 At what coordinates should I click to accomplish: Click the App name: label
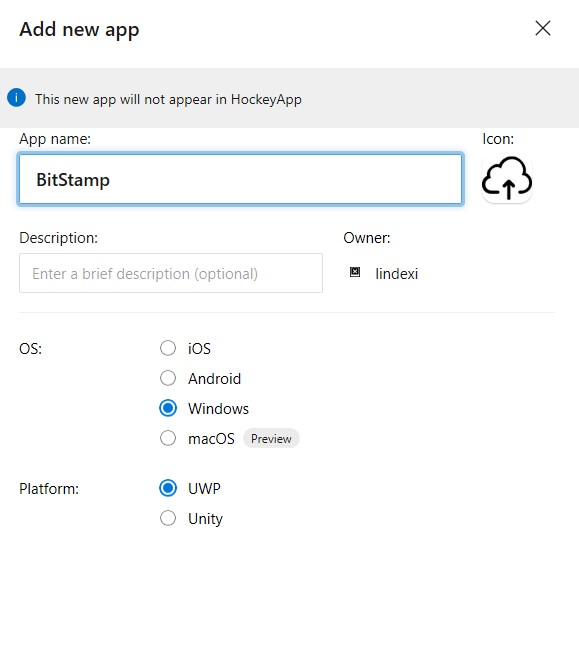click(x=55, y=139)
